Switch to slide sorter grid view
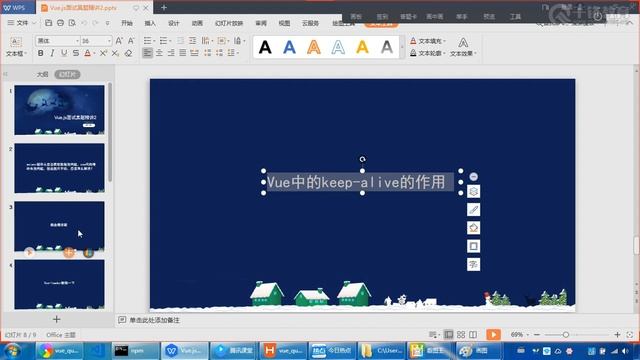The height and width of the screenshot is (360, 640). 461,335
